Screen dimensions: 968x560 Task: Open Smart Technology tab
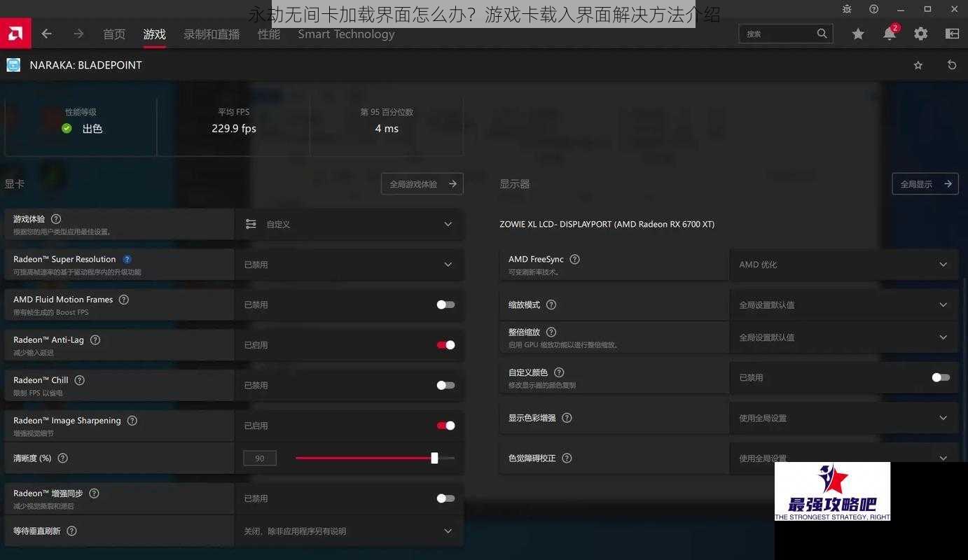point(346,34)
